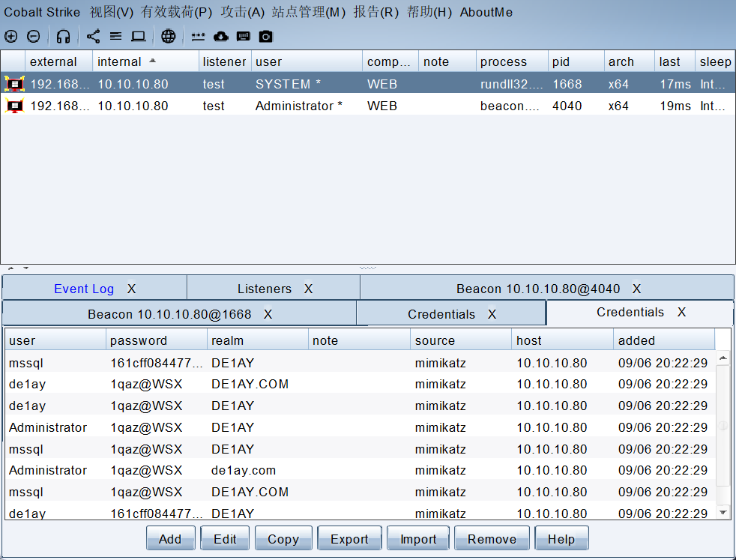Click the Export button
This screenshot has width=736, height=560.
click(350, 538)
